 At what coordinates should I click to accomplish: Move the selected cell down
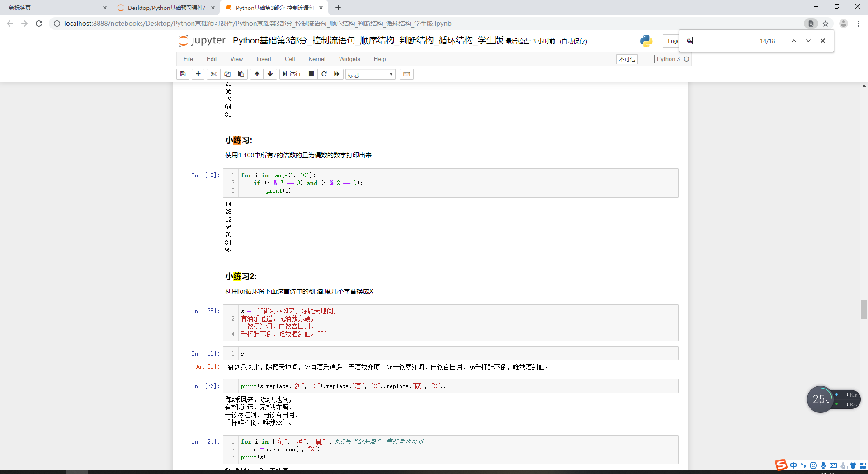pos(270,74)
